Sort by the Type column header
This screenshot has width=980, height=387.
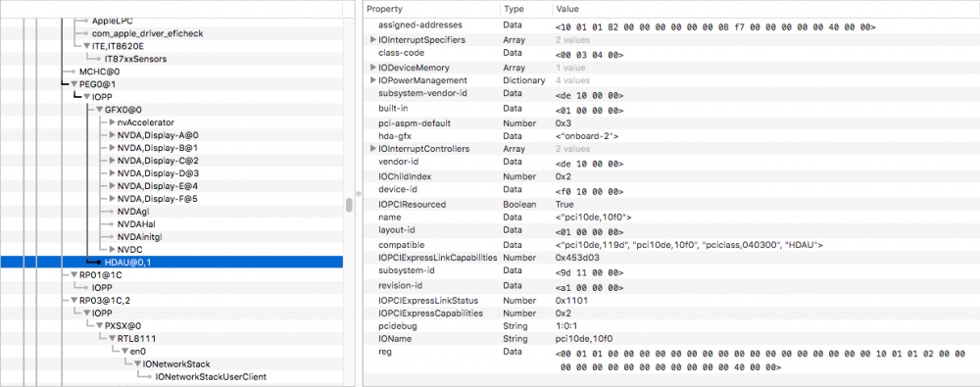click(526, 9)
